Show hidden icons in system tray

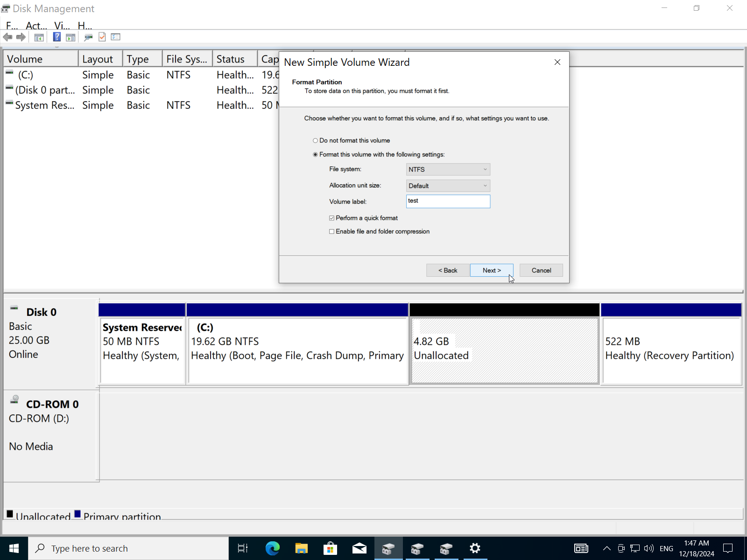click(x=606, y=548)
